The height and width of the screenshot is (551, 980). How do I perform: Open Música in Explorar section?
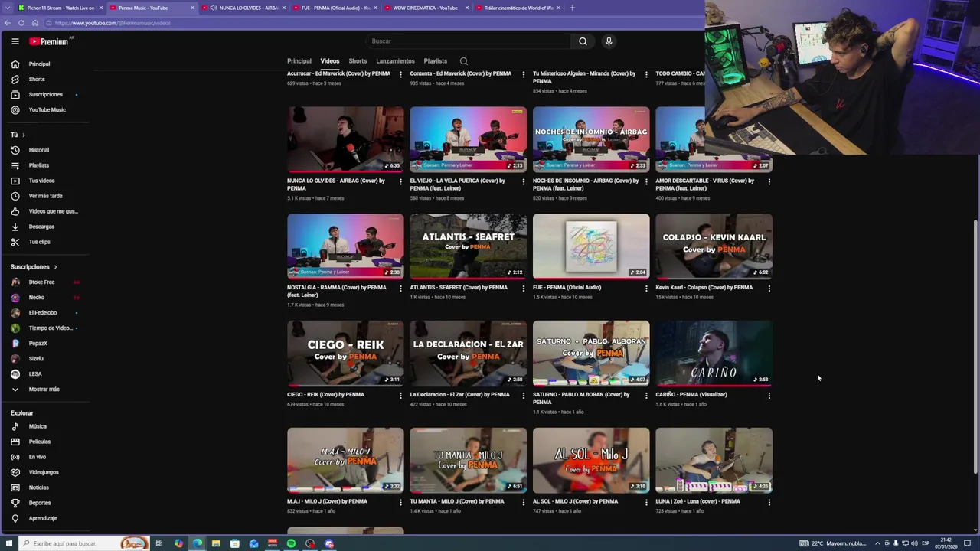coord(44,426)
